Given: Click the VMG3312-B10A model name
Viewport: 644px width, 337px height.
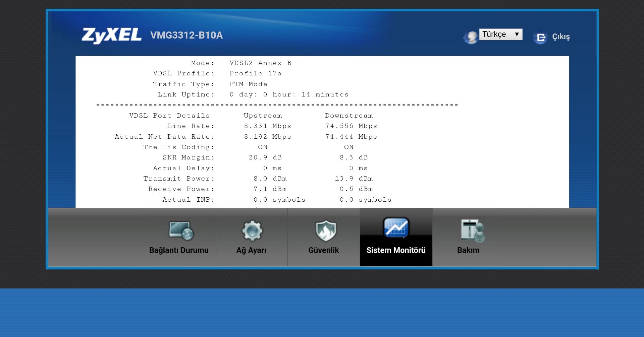Looking at the screenshot, I should [186, 35].
